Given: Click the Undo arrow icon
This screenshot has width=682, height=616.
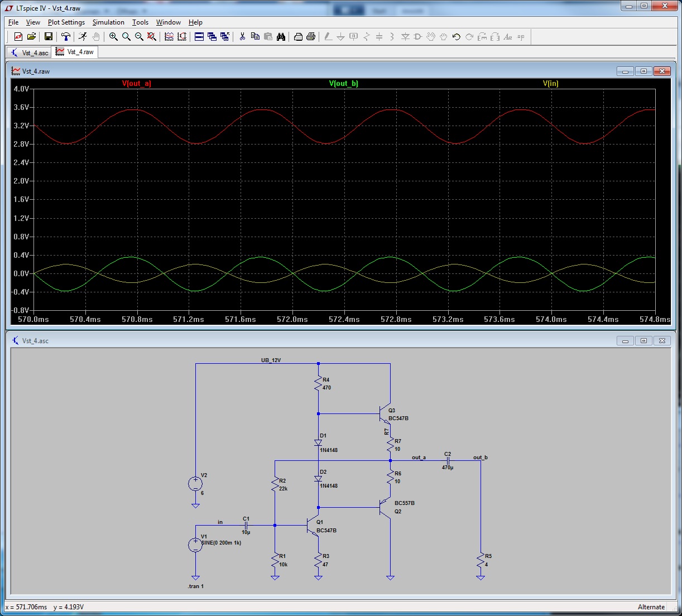Looking at the screenshot, I should click(456, 37).
